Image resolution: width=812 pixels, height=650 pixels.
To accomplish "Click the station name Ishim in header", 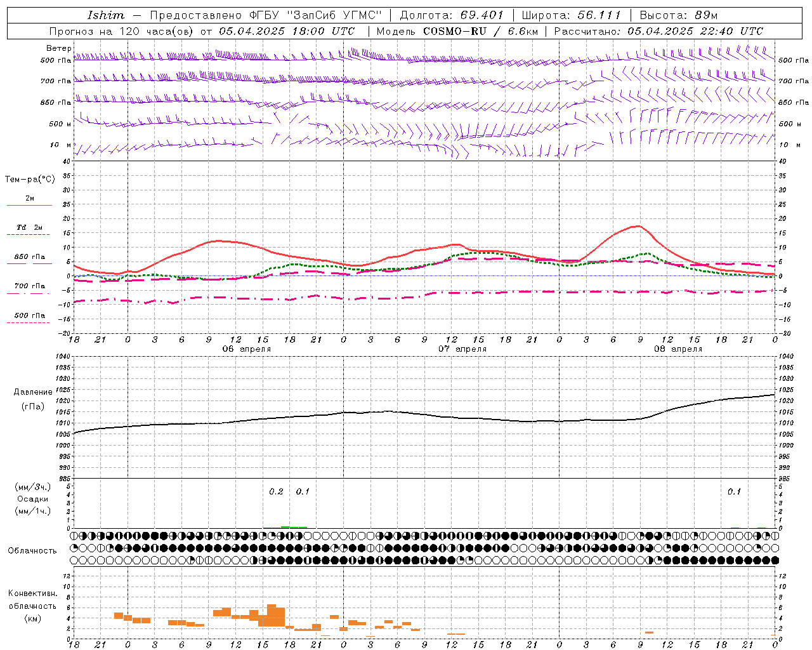I will tap(106, 15).
